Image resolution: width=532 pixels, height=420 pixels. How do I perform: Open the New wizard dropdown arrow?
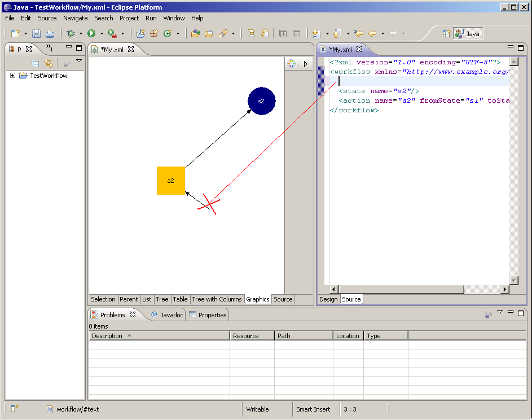click(25, 34)
